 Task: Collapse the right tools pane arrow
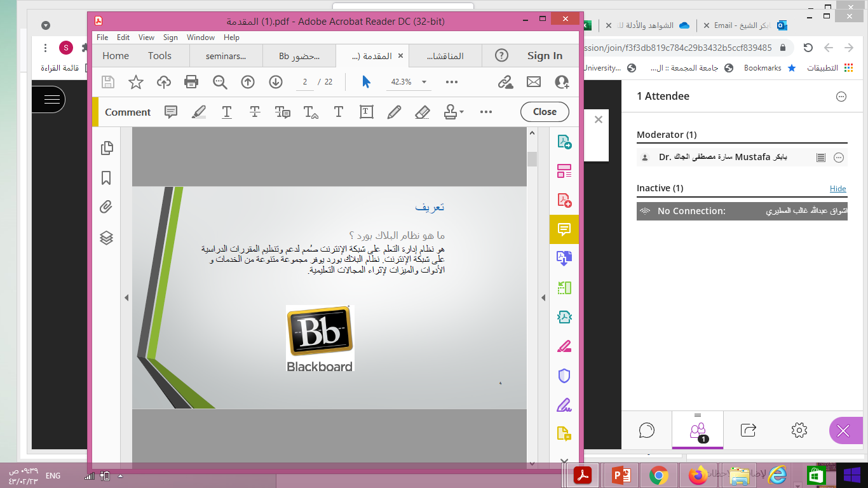[x=543, y=297]
